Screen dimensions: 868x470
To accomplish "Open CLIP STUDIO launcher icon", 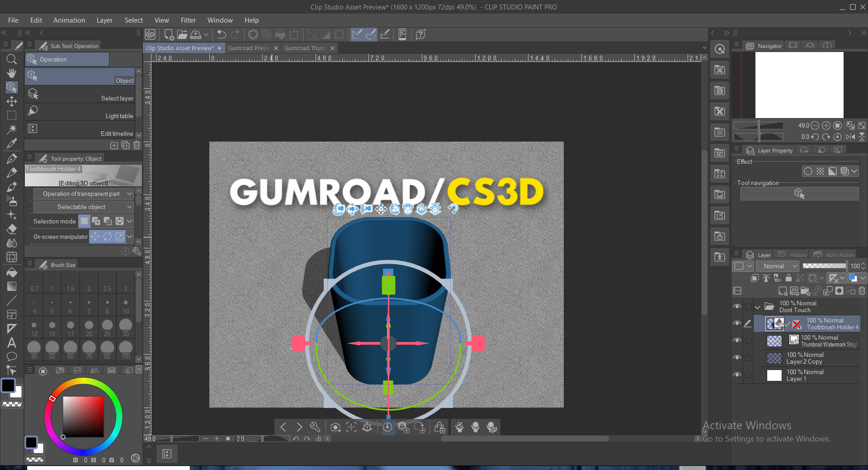I will [150, 34].
